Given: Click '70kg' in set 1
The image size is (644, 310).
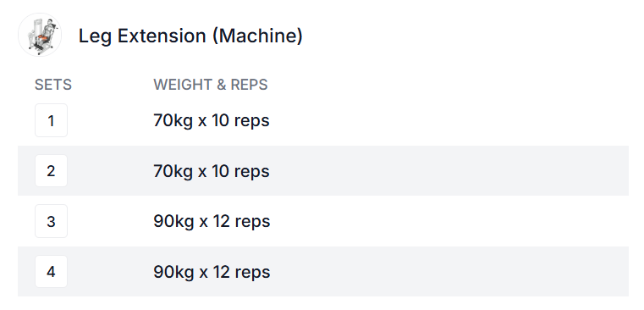Looking at the screenshot, I should 173,121.
